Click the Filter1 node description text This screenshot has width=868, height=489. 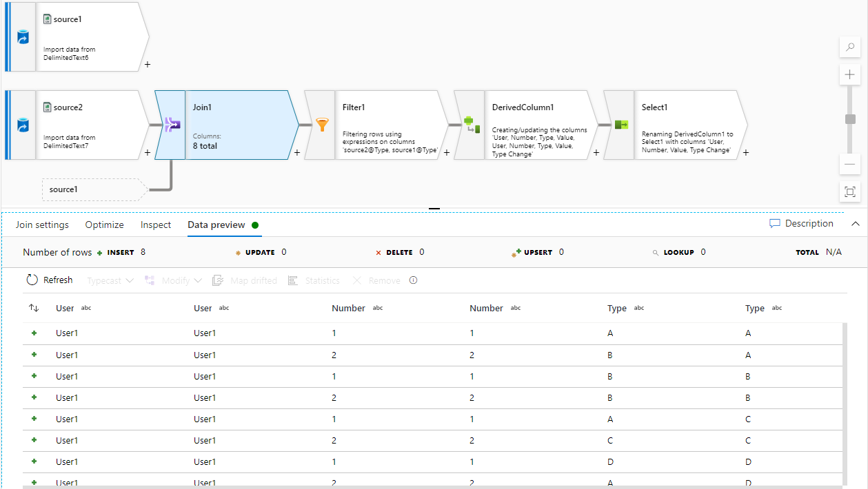point(390,142)
